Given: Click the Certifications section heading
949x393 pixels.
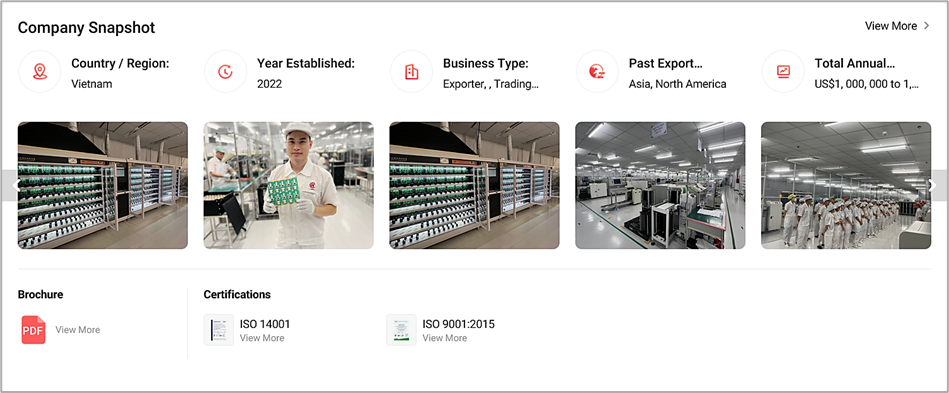Looking at the screenshot, I should [x=237, y=295].
